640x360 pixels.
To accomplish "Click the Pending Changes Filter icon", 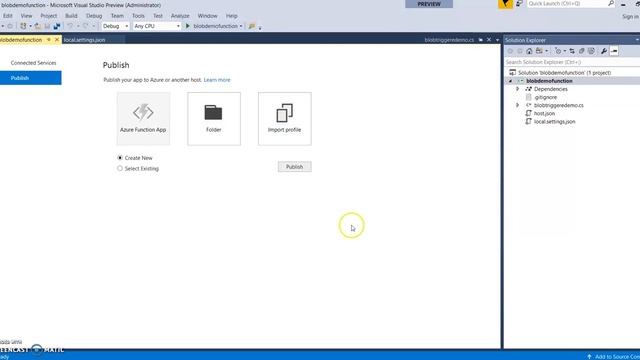I will coord(558,51).
